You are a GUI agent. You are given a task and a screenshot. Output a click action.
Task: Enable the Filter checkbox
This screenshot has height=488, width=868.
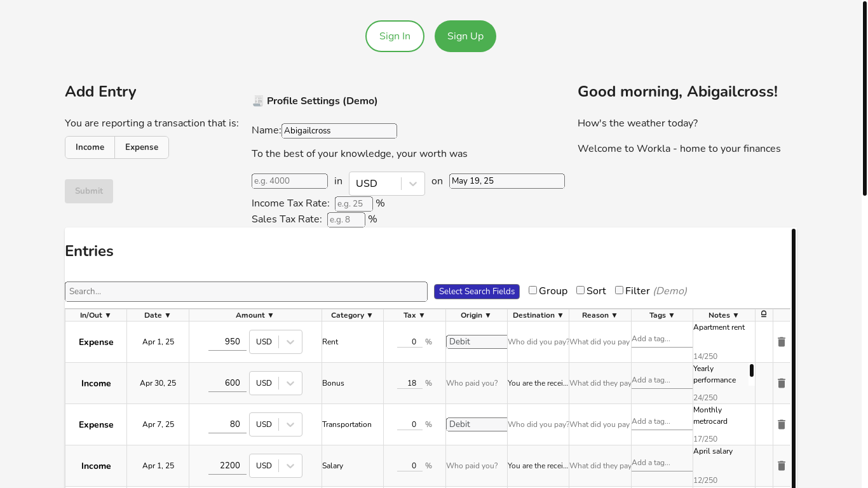(x=619, y=290)
